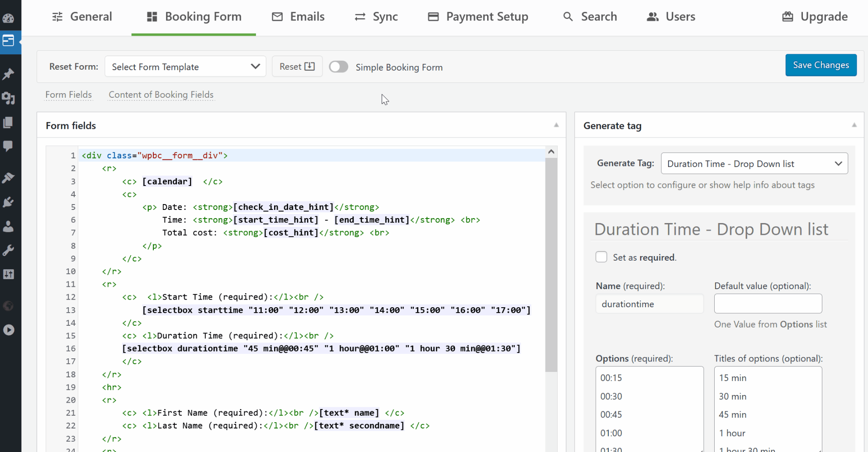868x452 pixels.
Task: Click the Search magnifier icon
Action: pyautogui.click(x=568, y=17)
